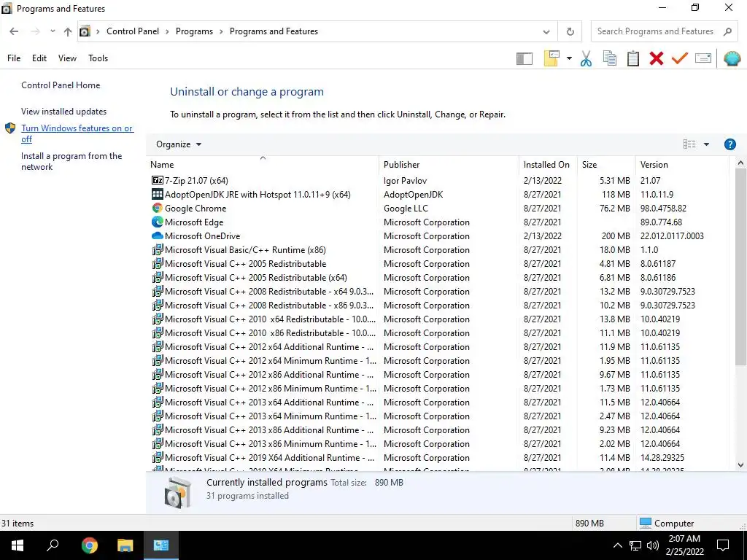The height and width of the screenshot is (560, 747).
Task: Click the Paste clipboard icon
Action: pos(633,58)
